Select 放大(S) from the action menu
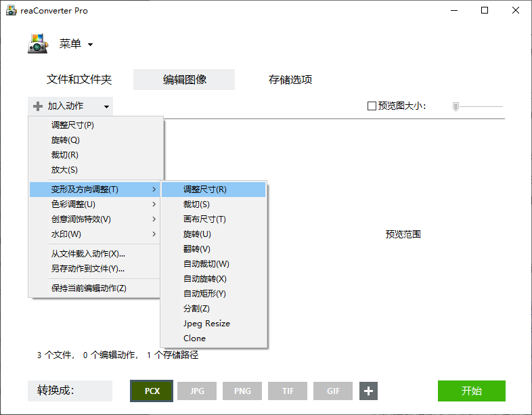Viewport: 532px width, 415px height. tap(96, 170)
